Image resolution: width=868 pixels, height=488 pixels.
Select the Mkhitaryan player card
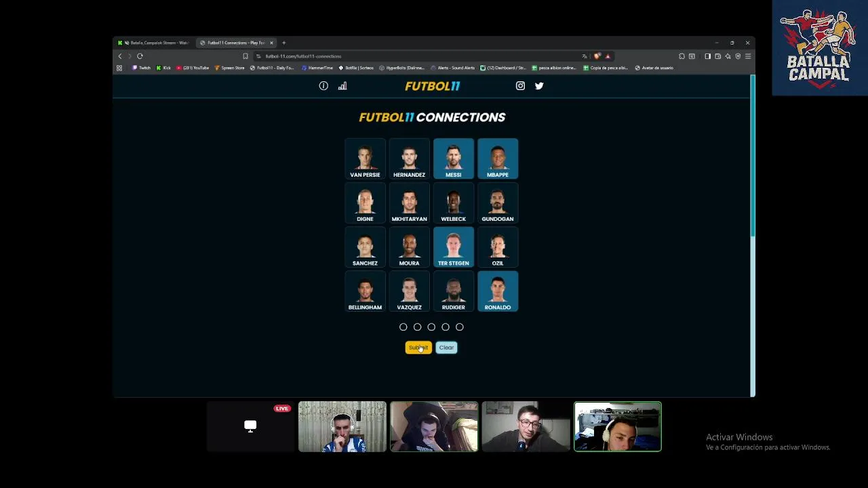click(409, 203)
